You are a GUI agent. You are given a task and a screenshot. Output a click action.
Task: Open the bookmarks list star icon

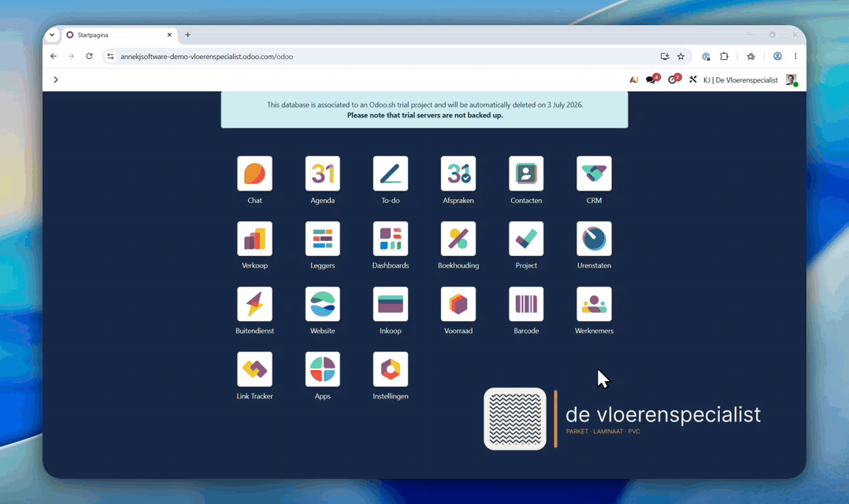[751, 56]
